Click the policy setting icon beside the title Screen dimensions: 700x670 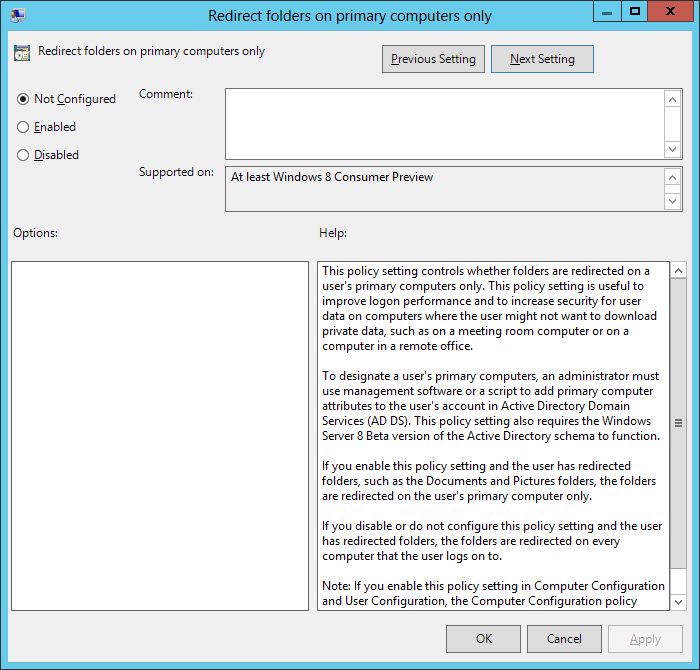22,53
